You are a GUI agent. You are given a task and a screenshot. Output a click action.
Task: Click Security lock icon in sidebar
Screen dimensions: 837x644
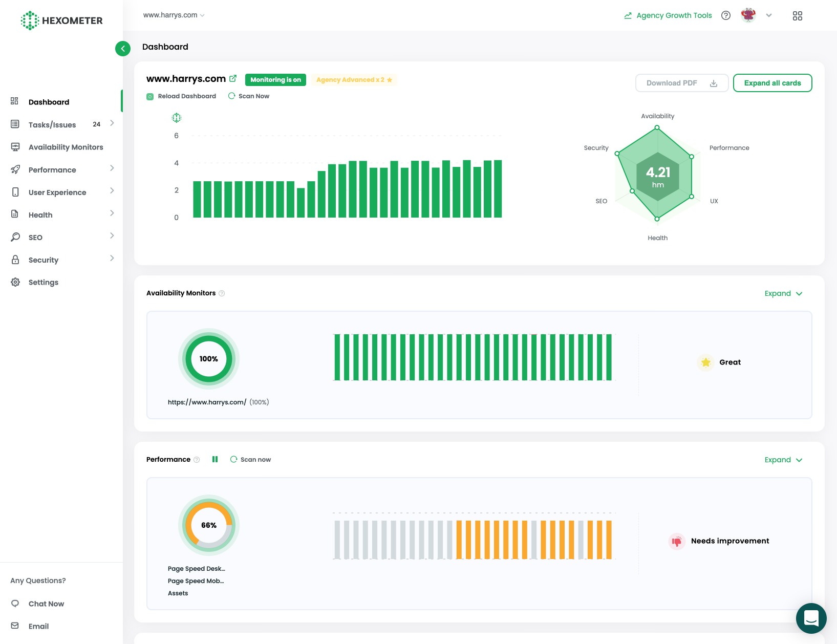pyautogui.click(x=15, y=260)
